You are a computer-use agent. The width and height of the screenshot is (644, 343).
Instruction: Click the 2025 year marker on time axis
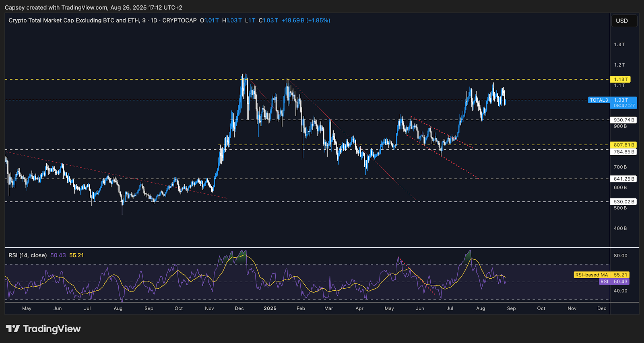(270, 308)
